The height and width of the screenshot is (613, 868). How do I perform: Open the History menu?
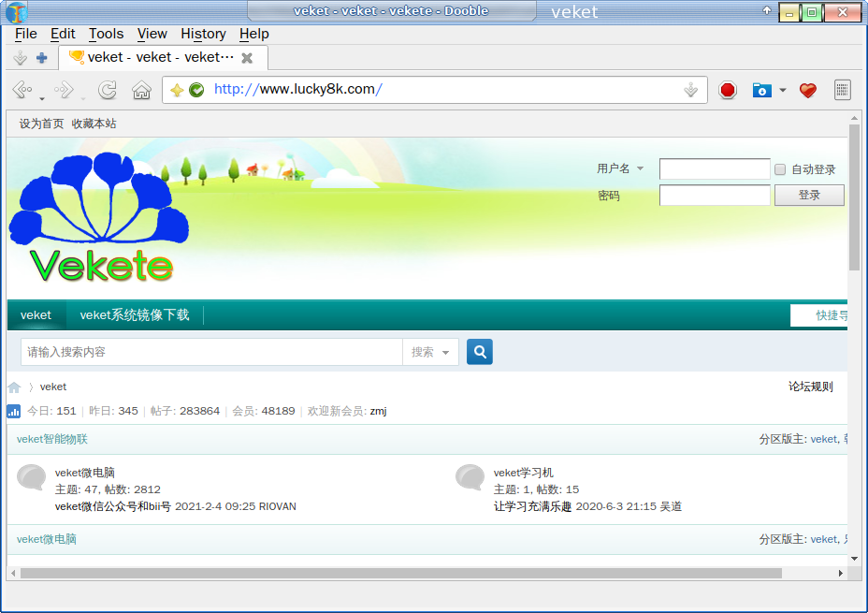pyautogui.click(x=203, y=34)
